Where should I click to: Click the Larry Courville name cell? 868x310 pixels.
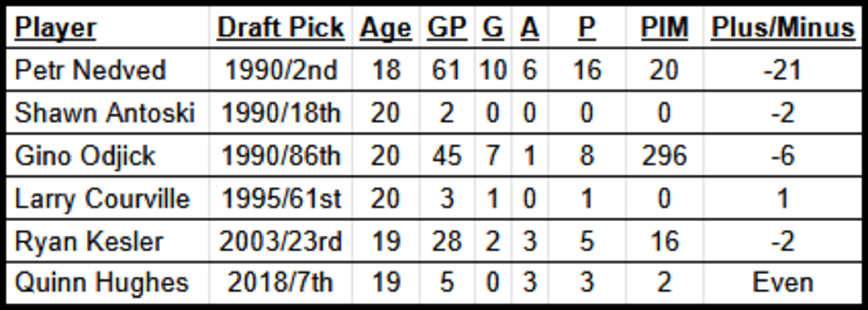[x=102, y=199]
